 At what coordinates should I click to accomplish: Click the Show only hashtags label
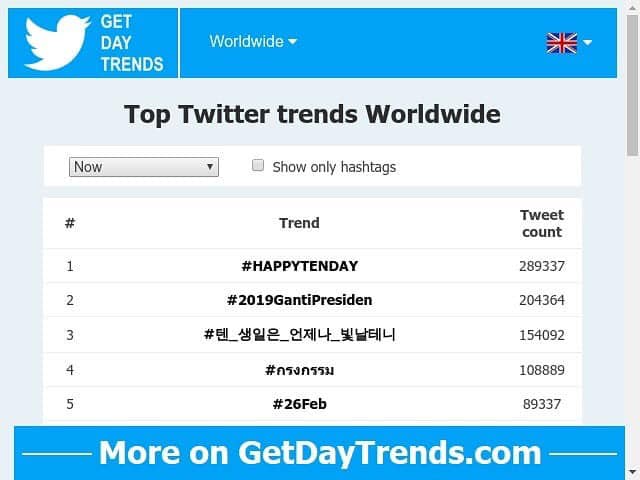pyautogui.click(x=334, y=167)
